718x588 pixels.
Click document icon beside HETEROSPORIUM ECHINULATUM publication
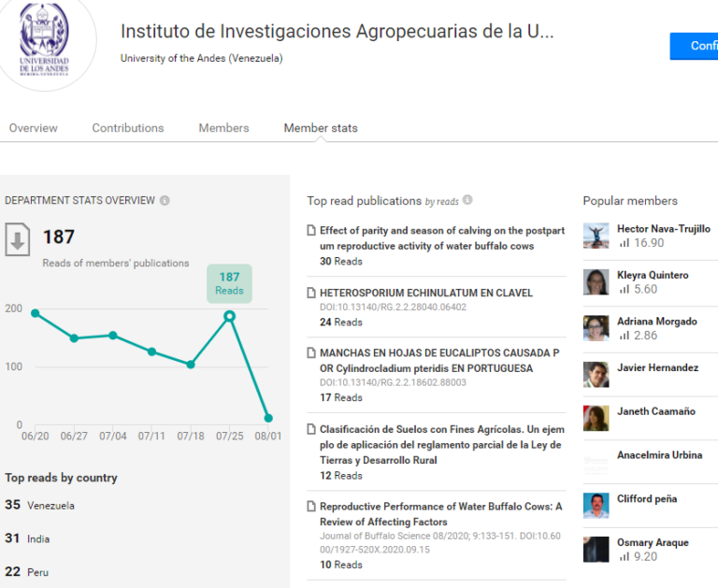tap(311, 293)
